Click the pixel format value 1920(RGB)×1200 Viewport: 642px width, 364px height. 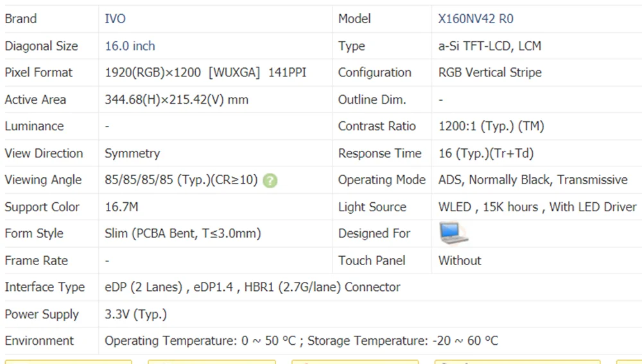(x=153, y=73)
